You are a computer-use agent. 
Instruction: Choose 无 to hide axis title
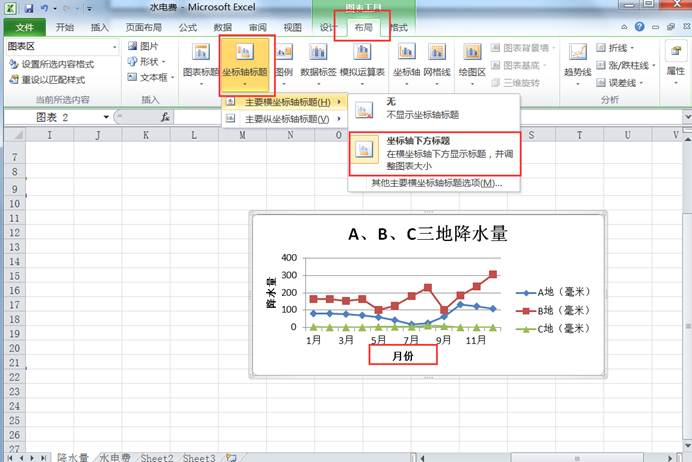click(435, 107)
